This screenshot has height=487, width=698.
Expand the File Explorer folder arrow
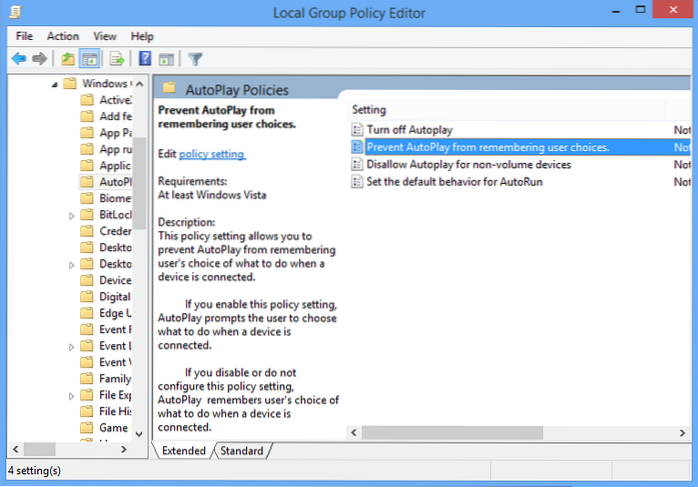coord(71,395)
